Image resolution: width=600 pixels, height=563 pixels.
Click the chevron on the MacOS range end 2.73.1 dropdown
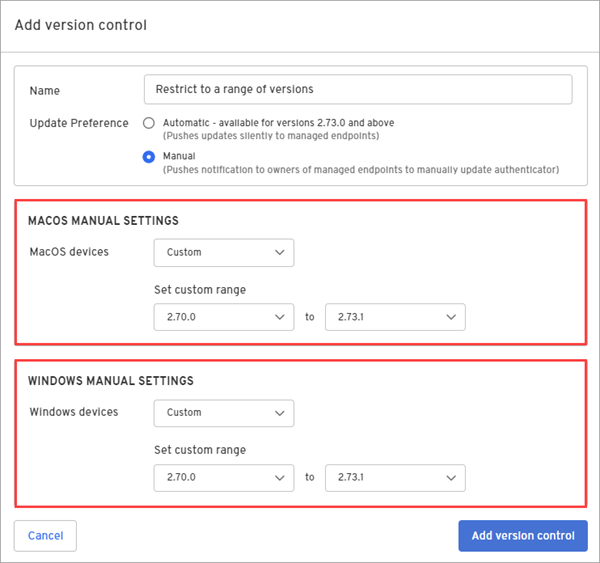449,317
